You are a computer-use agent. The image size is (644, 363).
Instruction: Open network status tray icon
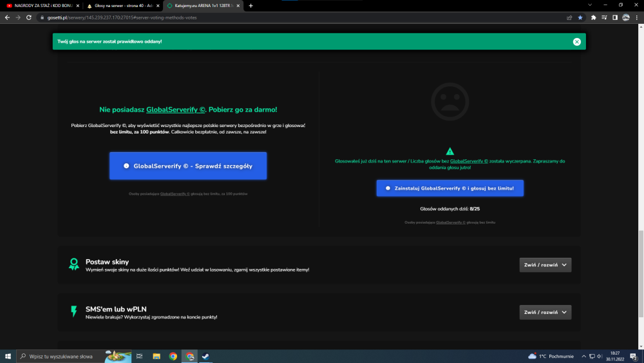(592, 356)
